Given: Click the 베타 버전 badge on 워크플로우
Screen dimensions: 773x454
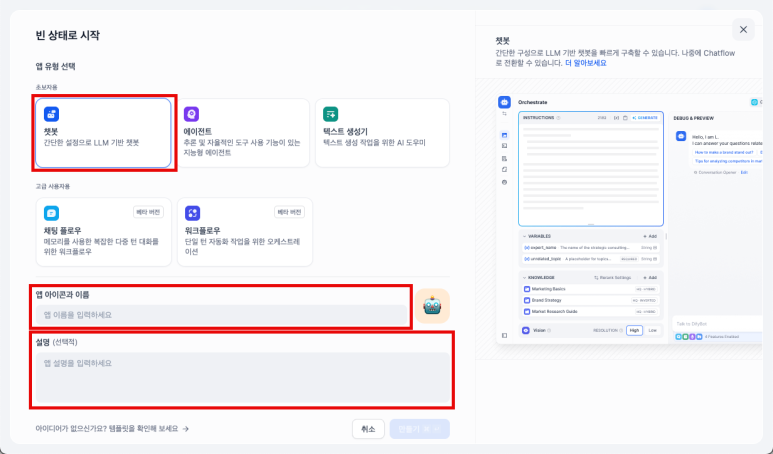Looking at the screenshot, I should tap(289, 212).
